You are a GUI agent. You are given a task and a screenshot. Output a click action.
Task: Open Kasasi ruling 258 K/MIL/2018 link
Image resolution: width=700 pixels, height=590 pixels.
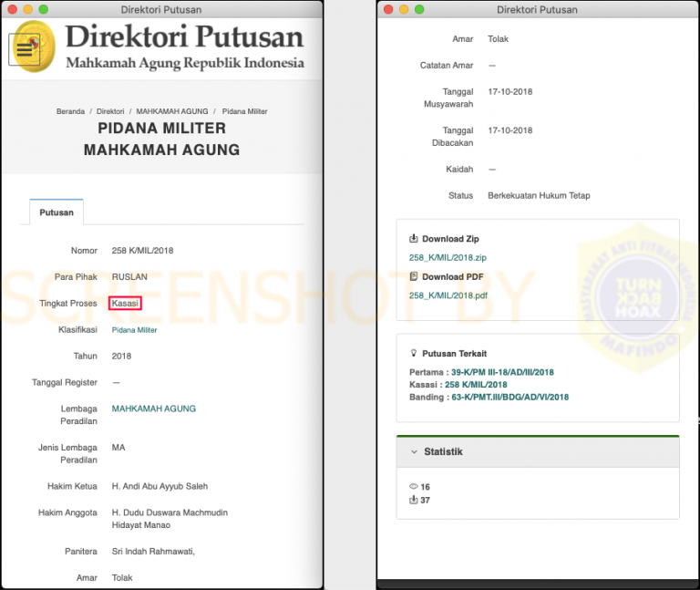(476, 385)
